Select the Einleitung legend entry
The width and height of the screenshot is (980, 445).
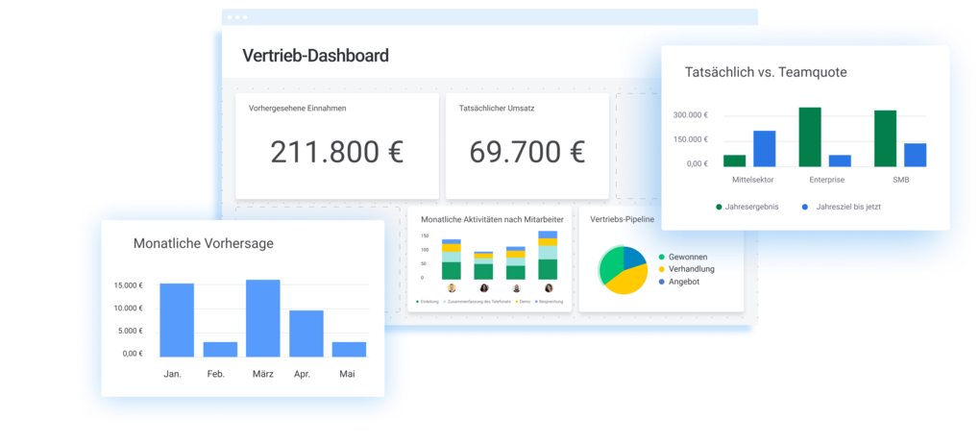pyautogui.click(x=428, y=302)
